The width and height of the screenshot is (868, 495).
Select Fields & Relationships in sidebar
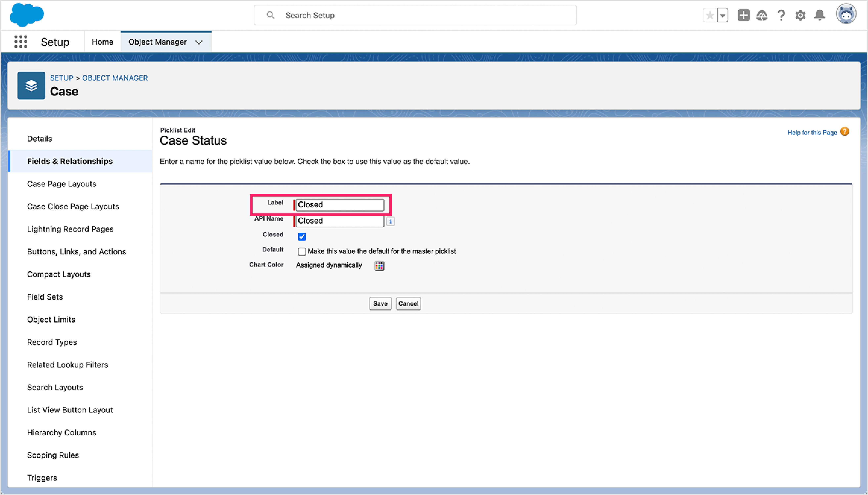coord(70,161)
